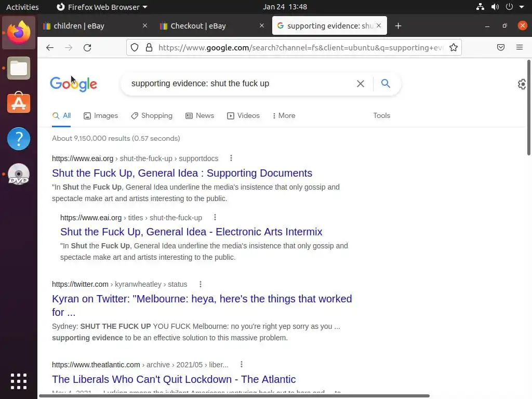Click the DVD disc icon in the dock
The width and height of the screenshot is (532, 399).
[x=19, y=174]
